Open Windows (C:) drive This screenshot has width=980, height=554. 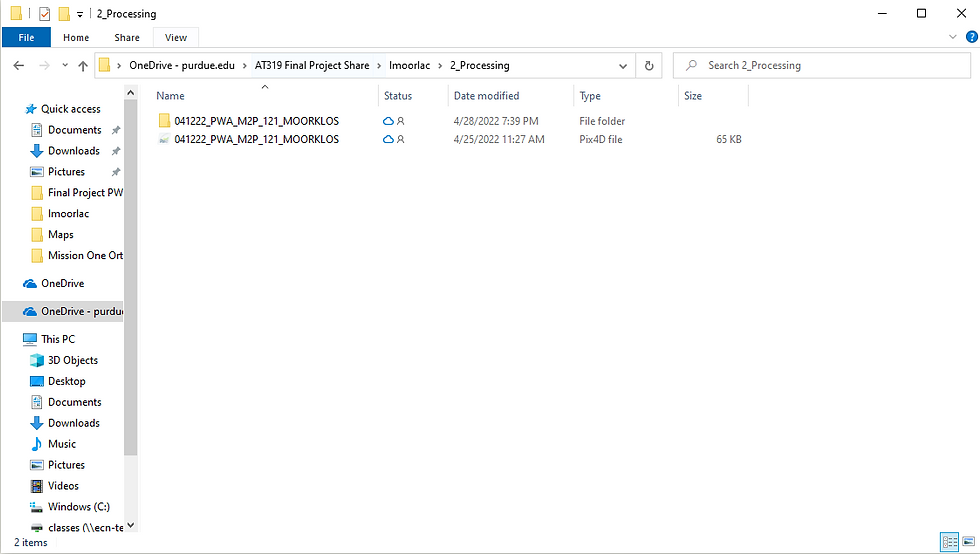[x=78, y=506]
